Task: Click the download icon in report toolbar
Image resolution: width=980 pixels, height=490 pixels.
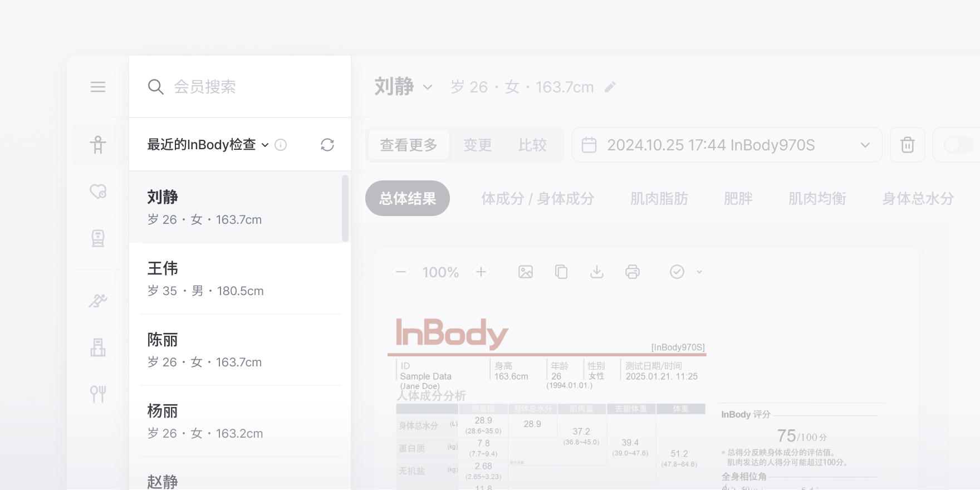Action: (x=597, y=272)
